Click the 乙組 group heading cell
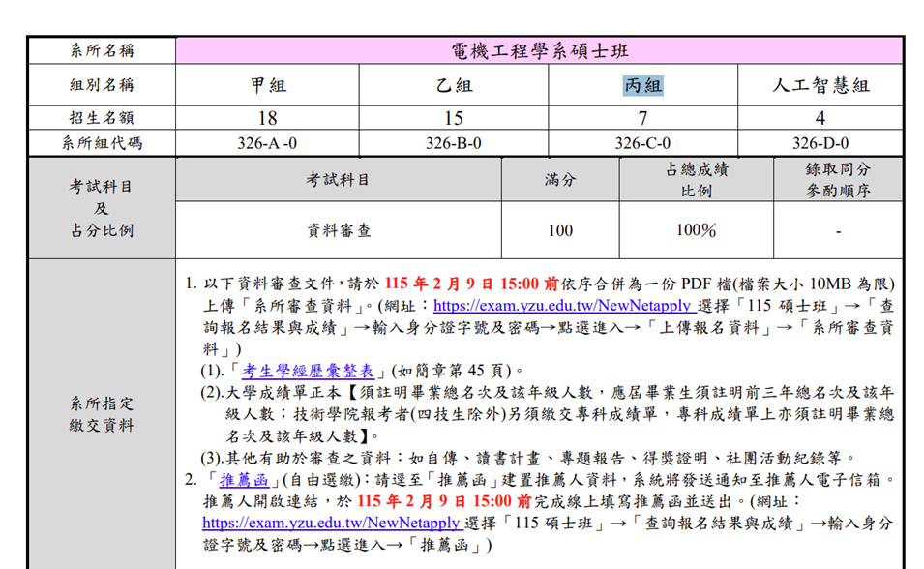Viewport: 924px width, 569px height. click(454, 85)
